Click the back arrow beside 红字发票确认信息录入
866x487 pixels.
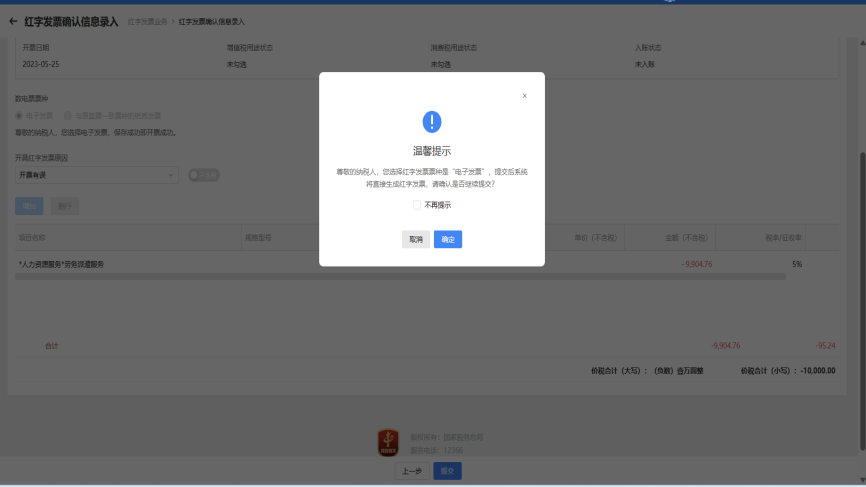pos(13,21)
